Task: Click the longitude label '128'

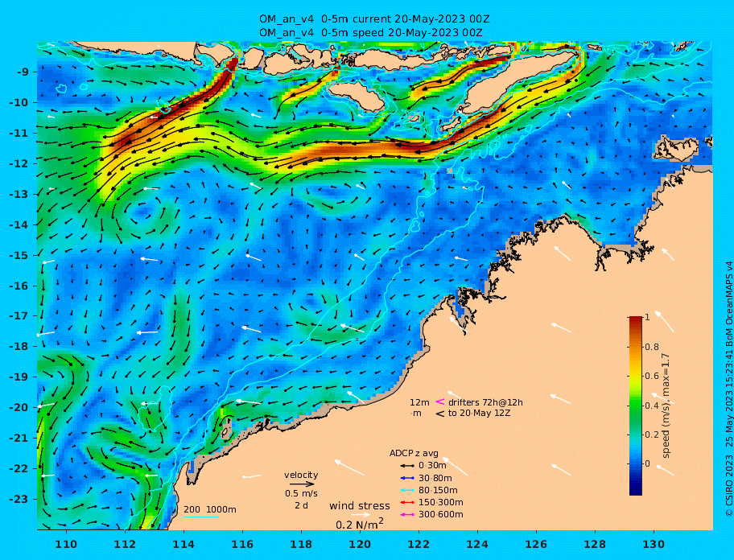Action: click(595, 544)
